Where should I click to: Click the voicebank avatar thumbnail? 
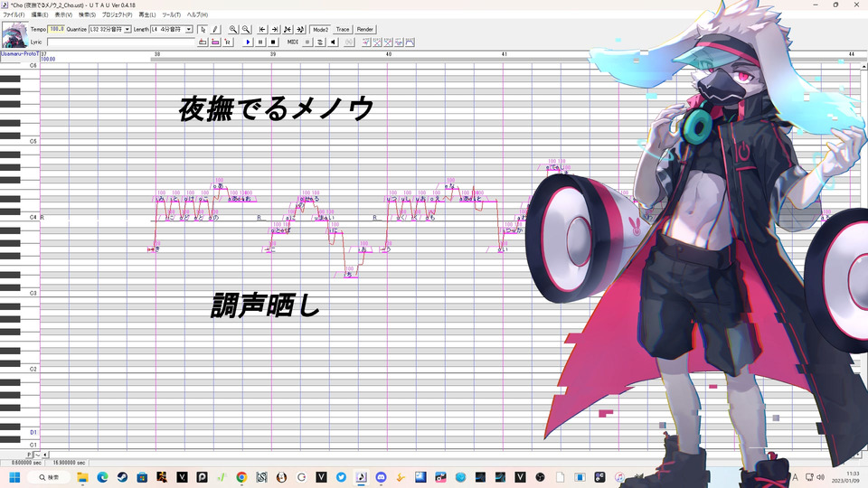(x=15, y=35)
